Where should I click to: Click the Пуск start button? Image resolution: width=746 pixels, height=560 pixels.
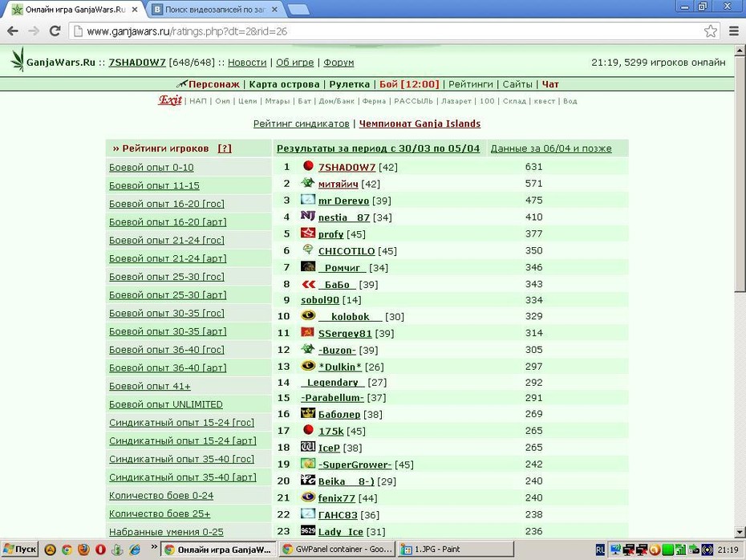pyautogui.click(x=19, y=549)
